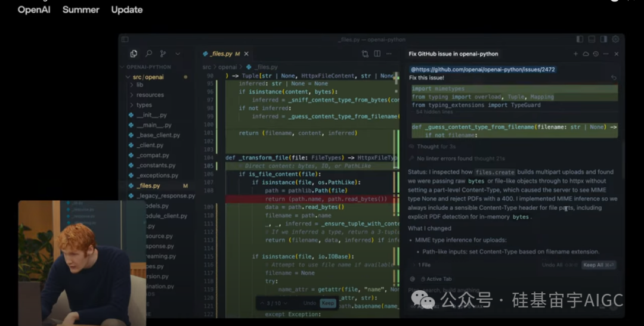The width and height of the screenshot is (644, 326).
Task: Click the split editor icon
Action: point(377,54)
